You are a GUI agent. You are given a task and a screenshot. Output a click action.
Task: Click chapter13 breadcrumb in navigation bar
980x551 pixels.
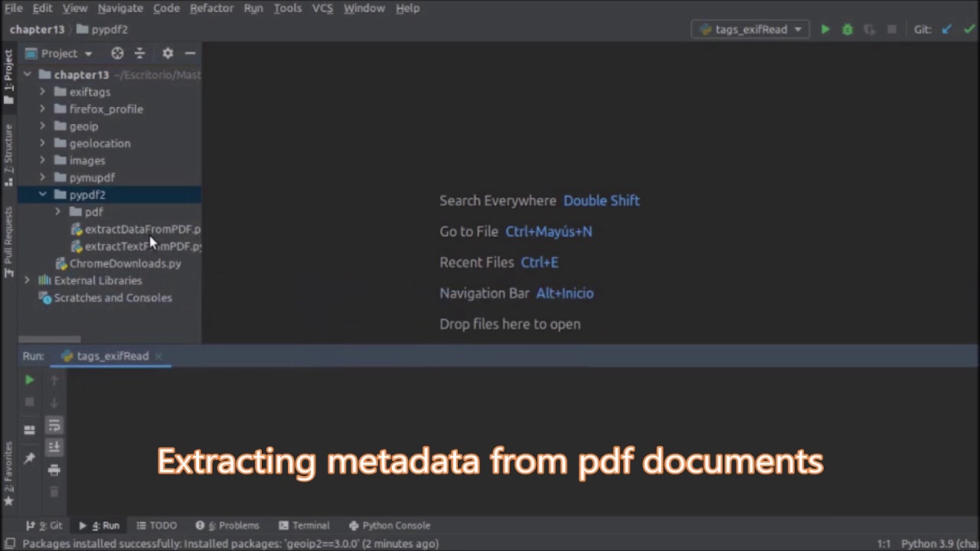pyautogui.click(x=37, y=29)
